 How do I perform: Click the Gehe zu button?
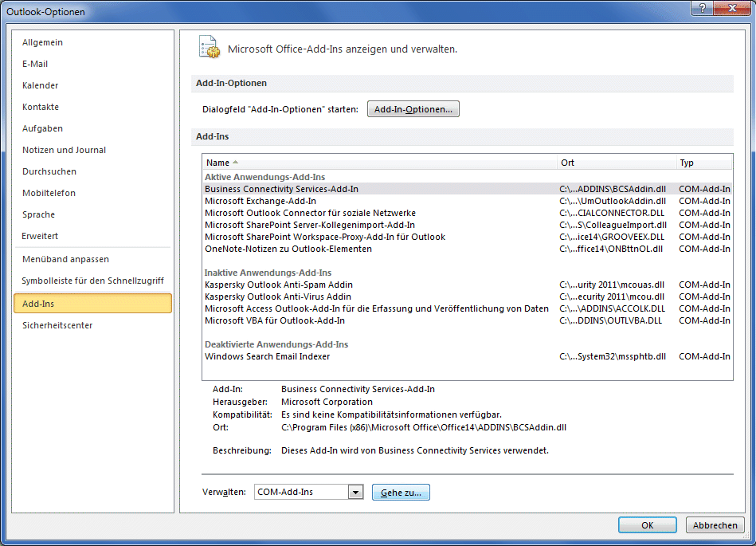click(x=401, y=493)
